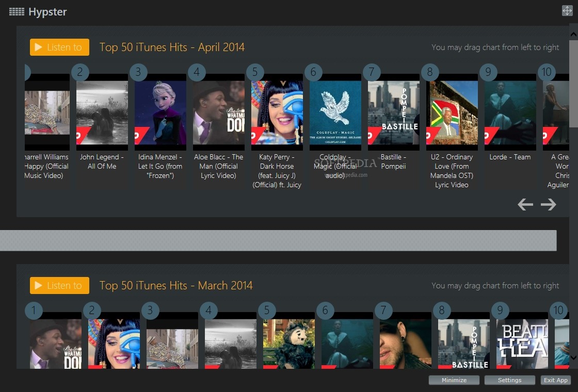Screen dimensions: 578x392
Task: Click rank 1 badge in March 2014 chart
Action: (34, 310)
